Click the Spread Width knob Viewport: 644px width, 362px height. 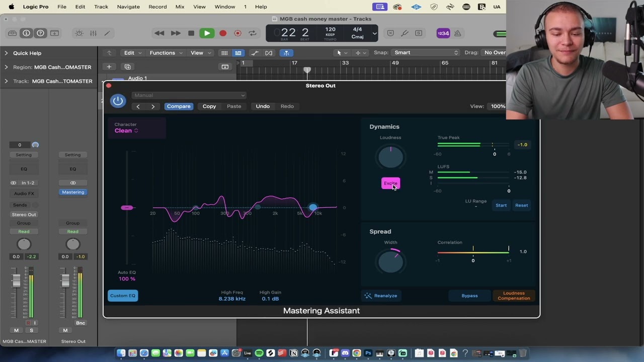(x=390, y=261)
